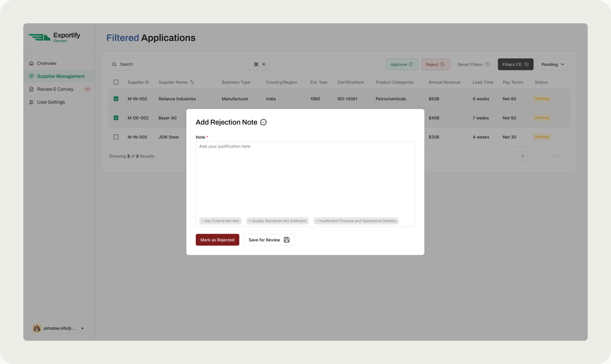Click Save for Review button

[269, 240]
